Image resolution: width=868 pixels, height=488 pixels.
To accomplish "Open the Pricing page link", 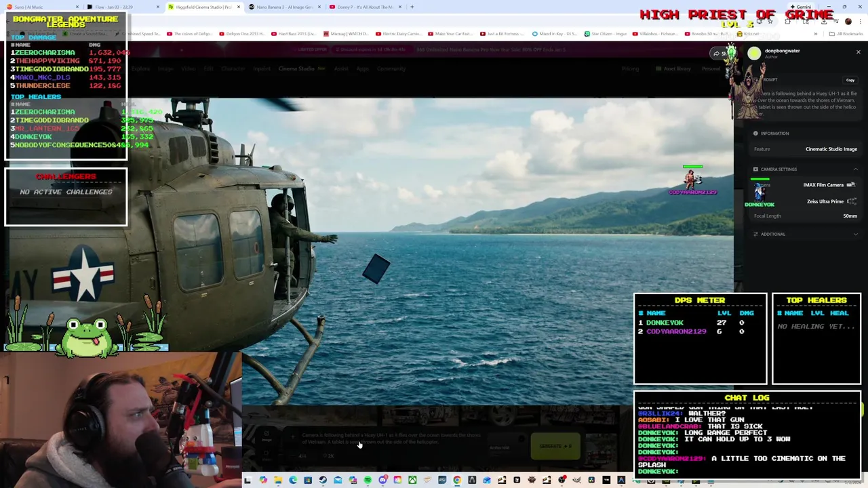I will tap(630, 68).
